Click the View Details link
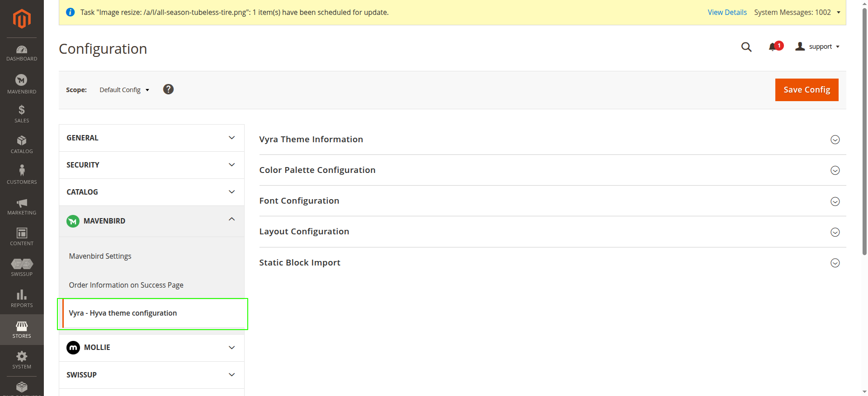 (x=727, y=12)
